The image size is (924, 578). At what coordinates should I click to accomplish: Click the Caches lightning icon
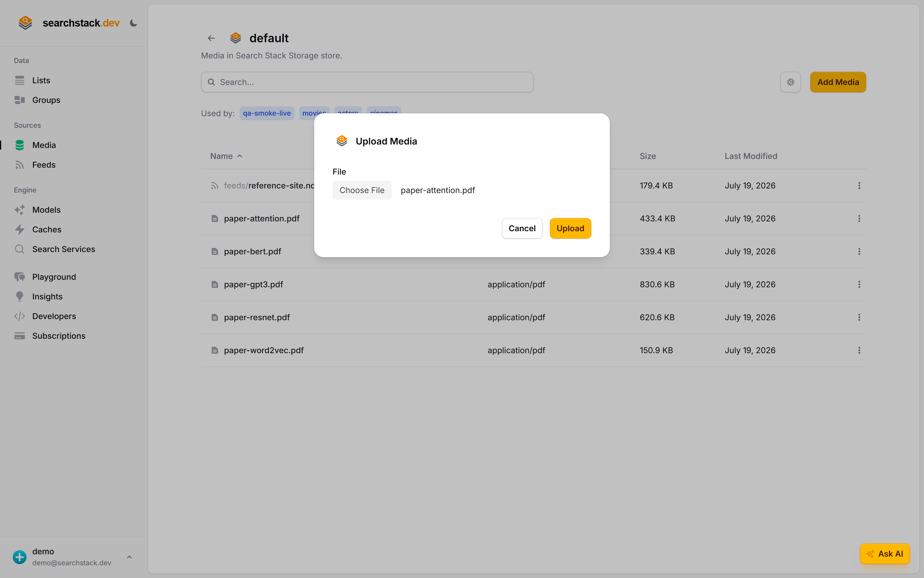(x=19, y=229)
